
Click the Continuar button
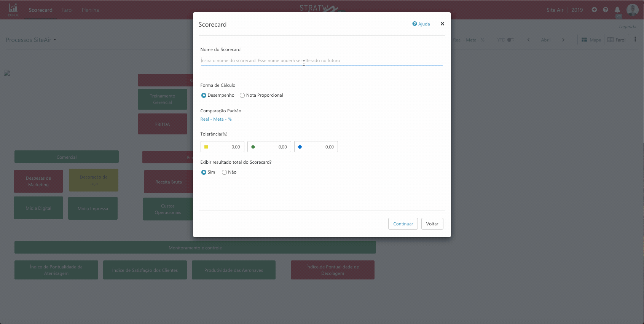click(x=403, y=224)
